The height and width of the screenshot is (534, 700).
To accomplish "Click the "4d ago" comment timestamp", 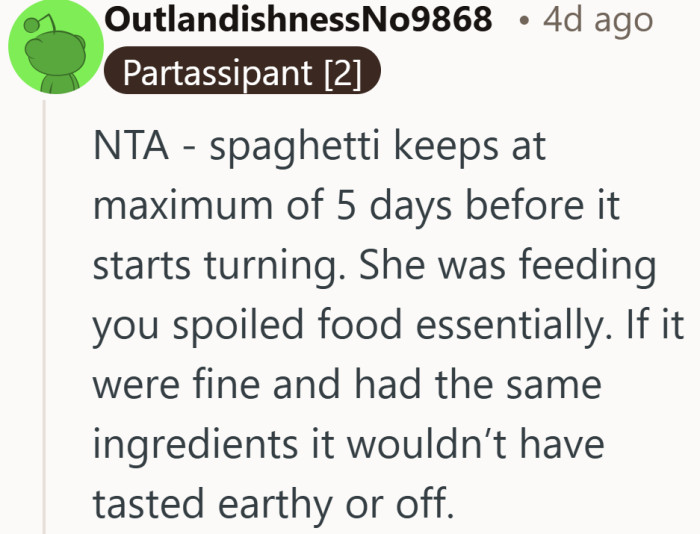I will click(x=599, y=20).
